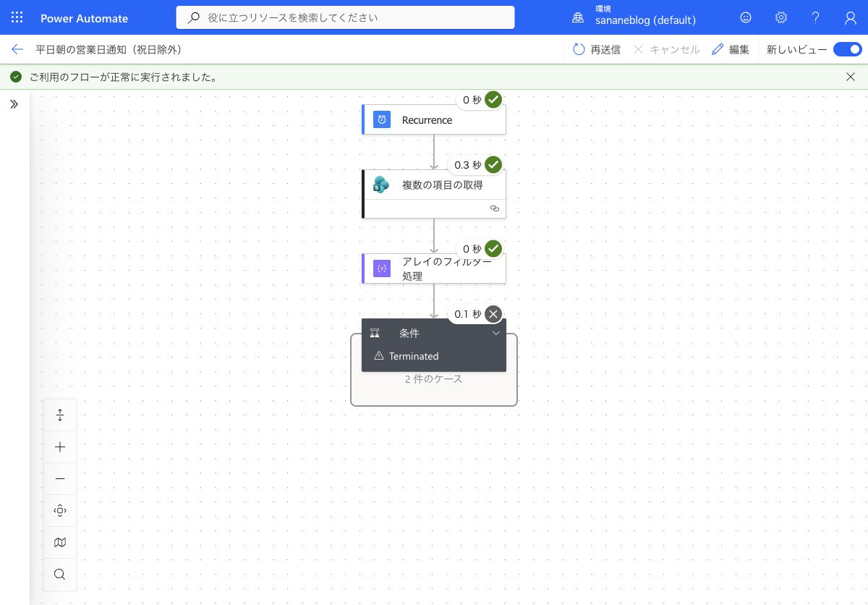Click the キャンセル cancel button
The height and width of the screenshot is (605, 868).
click(666, 49)
